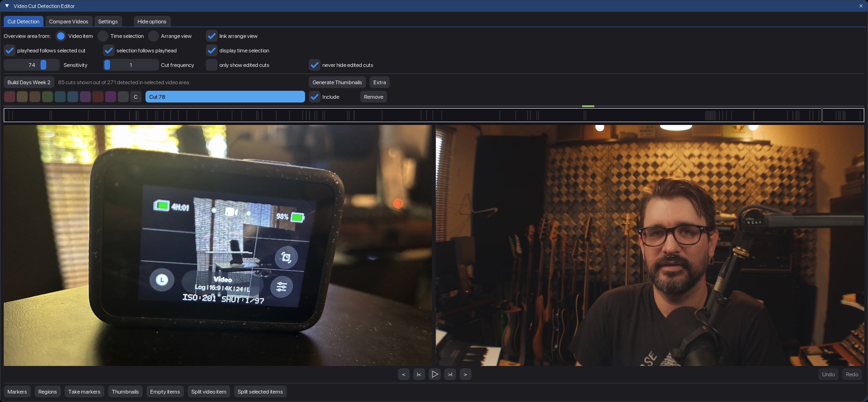Uncheck the Include checkbox
This screenshot has height=402, width=868.
click(x=314, y=97)
